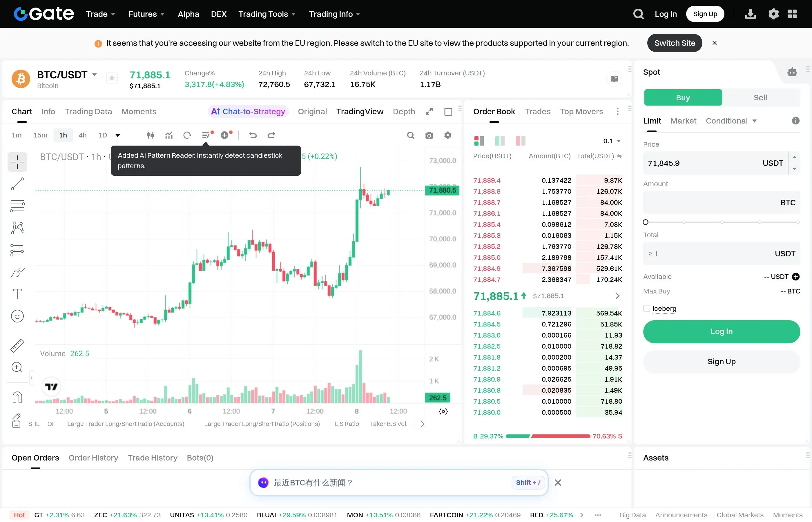Click the green Log In button
The width and height of the screenshot is (812, 522).
[721, 331]
